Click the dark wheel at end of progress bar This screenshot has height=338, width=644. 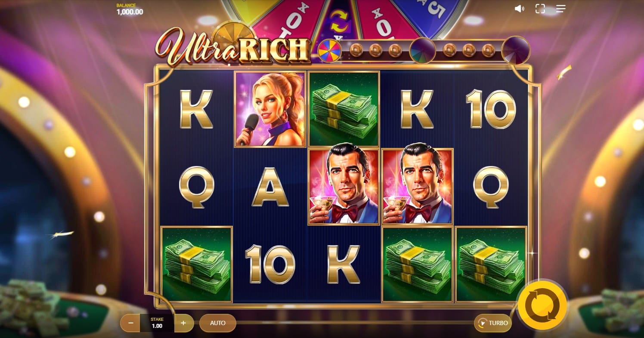click(516, 50)
